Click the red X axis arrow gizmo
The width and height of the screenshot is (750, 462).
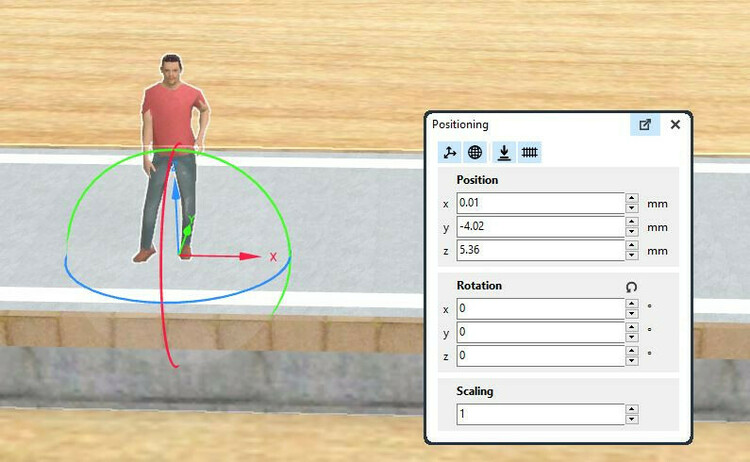(x=250, y=256)
